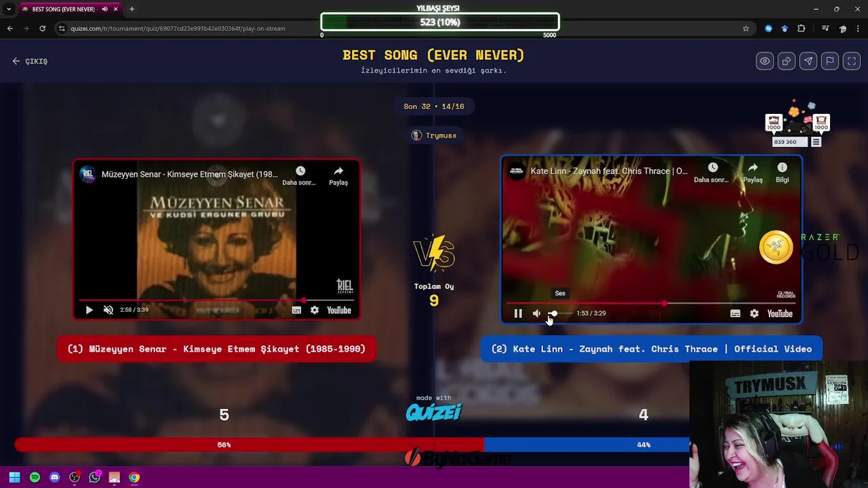
Task: Click the Shazam extension icon
Action: click(768, 28)
